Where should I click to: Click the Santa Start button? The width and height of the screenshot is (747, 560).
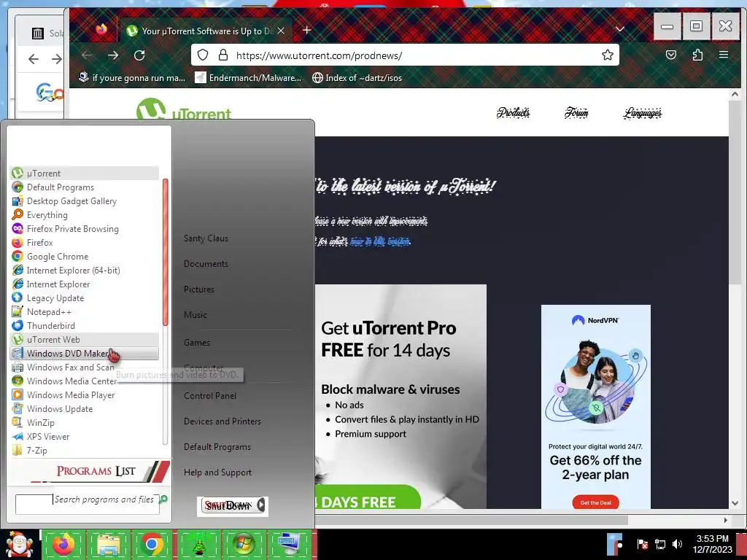tap(20, 545)
